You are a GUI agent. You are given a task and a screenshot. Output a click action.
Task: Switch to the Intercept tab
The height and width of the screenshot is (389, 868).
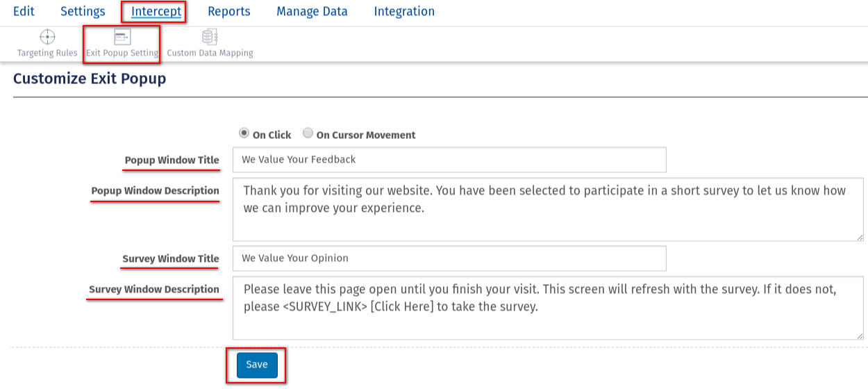[x=156, y=11]
